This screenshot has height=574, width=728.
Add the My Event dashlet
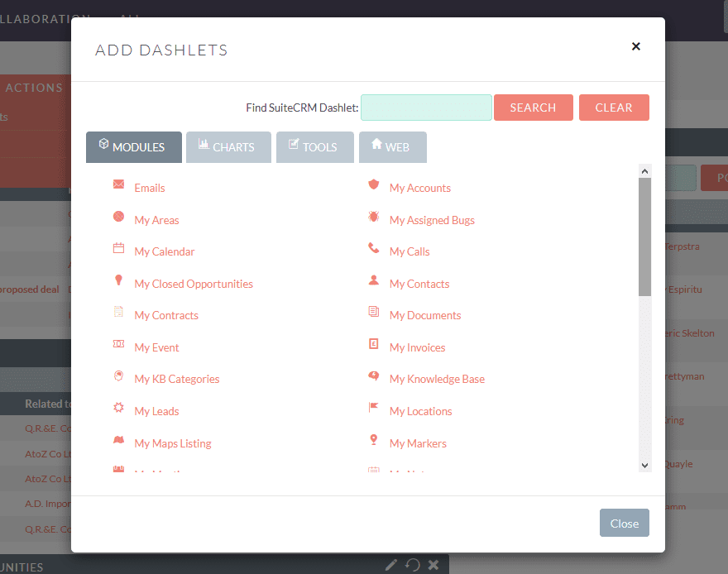click(156, 347)
